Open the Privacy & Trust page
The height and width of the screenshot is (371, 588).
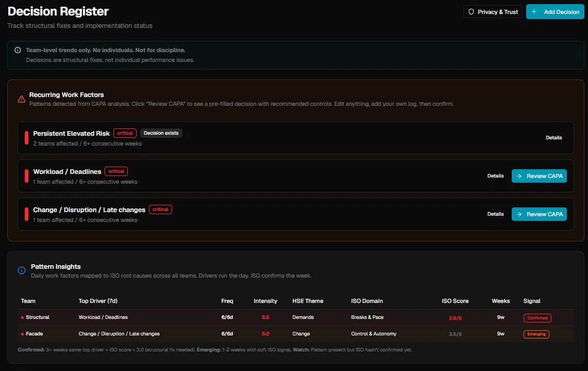point(493,12)
